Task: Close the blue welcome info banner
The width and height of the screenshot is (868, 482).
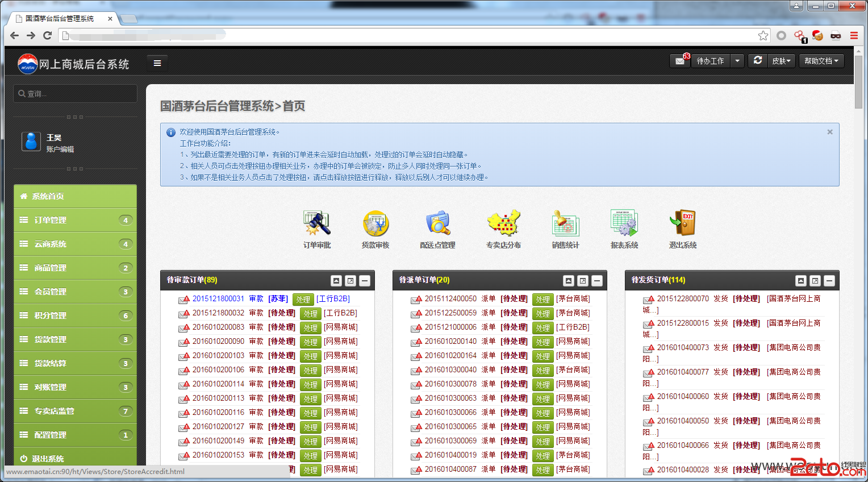Action: point(830,132)
